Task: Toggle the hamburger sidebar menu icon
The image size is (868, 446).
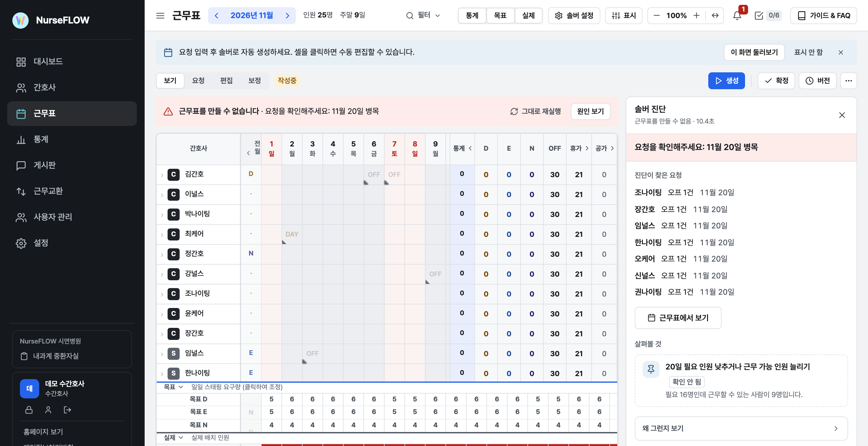Action: 160,15
